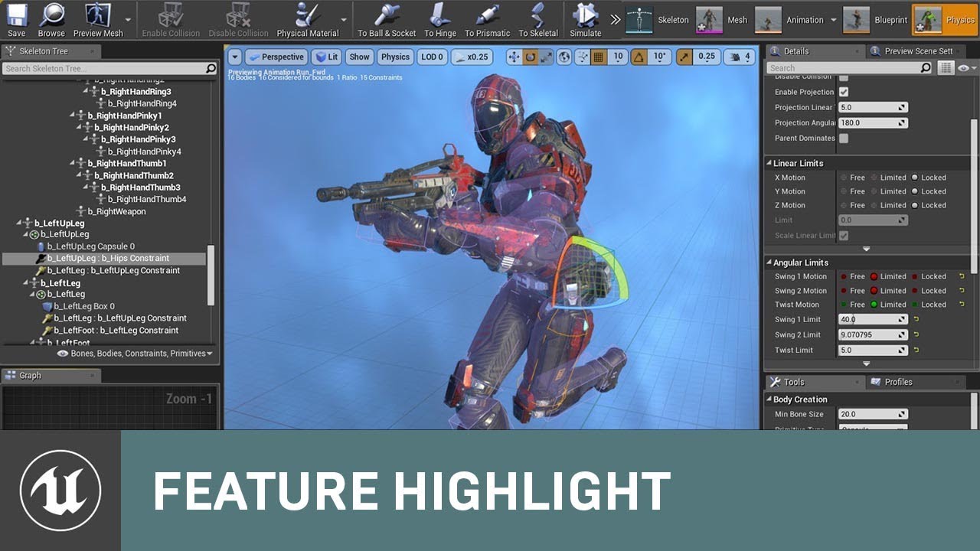Open the Details property matrix grid icon
The height and width of the screenshot is (551, 980).
pos(946,68)
